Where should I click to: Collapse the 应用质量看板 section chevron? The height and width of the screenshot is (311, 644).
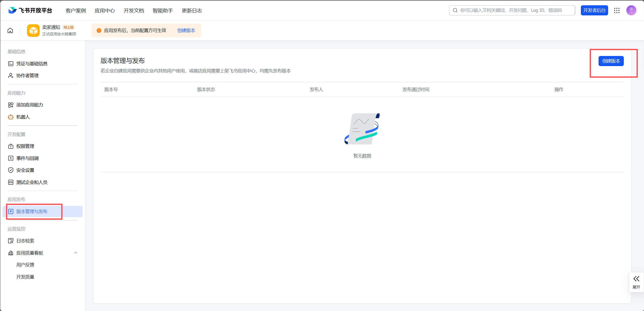(x=76, y=253)
